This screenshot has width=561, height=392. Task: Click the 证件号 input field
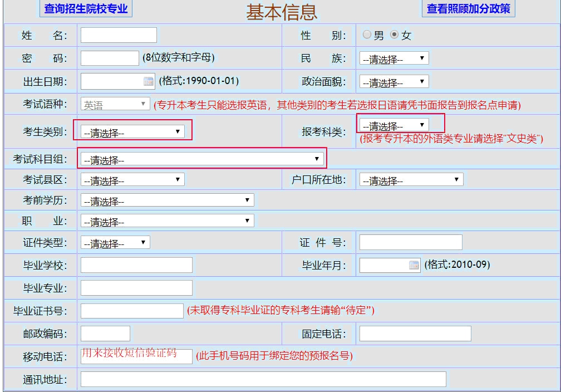[411, 242]
